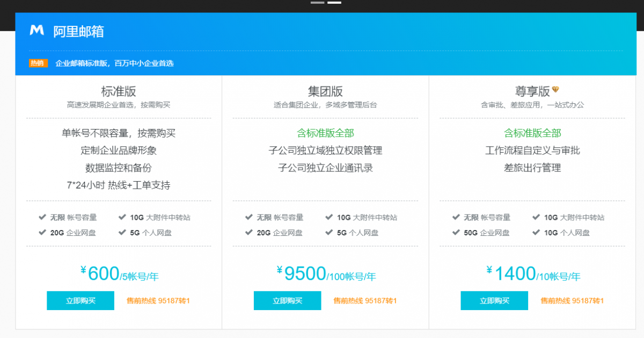Click checkmark next to 50G 企业网盘 in 尊享版
Viewport: 644px width, 338px height.
pyautogui.click(x=456, y=232)
